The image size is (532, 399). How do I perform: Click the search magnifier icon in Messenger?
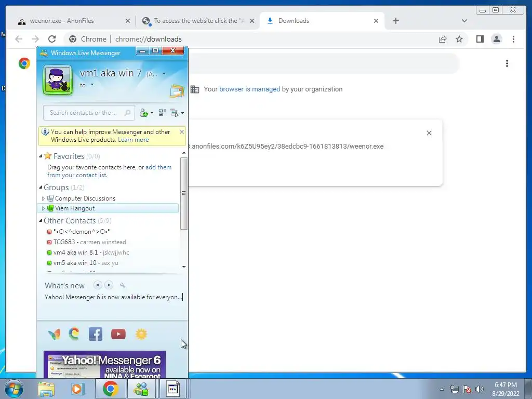coord(128,113)
